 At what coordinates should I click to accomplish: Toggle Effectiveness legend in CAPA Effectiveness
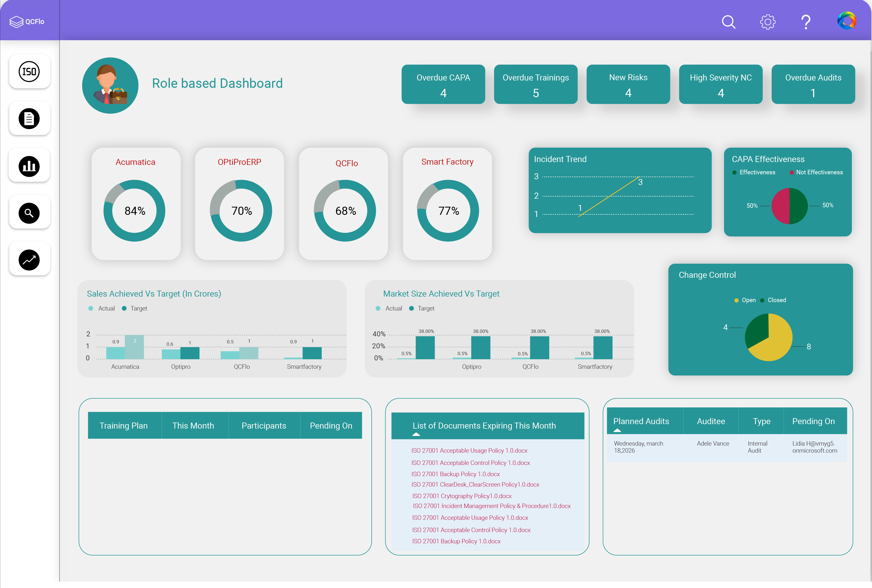[x=754, y=172]
